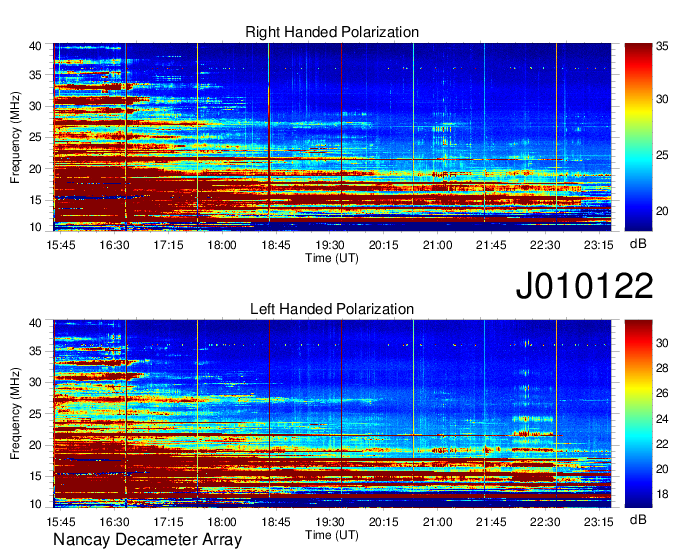Click the 22 tick on Left Handed colorbar
The width and height of the screenshot is (680, 552).
[x=662, y=444]
